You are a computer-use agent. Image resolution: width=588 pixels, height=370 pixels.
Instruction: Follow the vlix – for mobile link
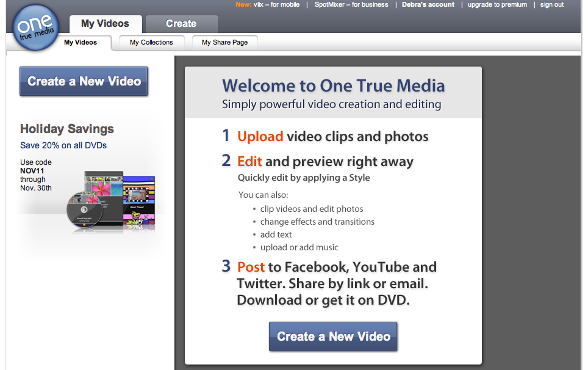(x=277, y=4)
